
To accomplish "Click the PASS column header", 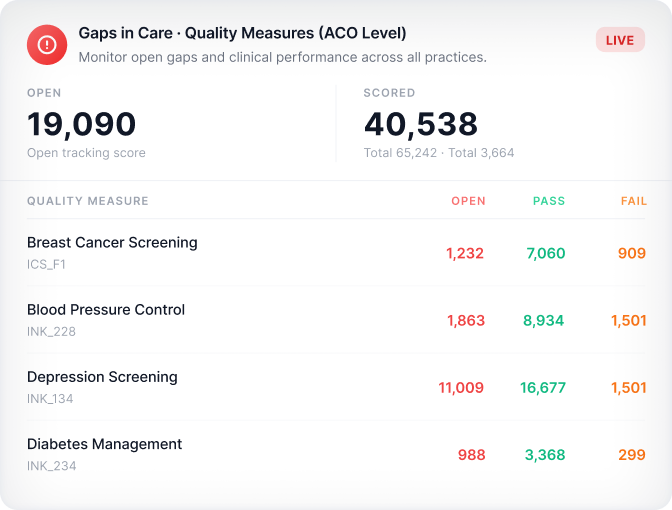I will click(x=549, y=201).
